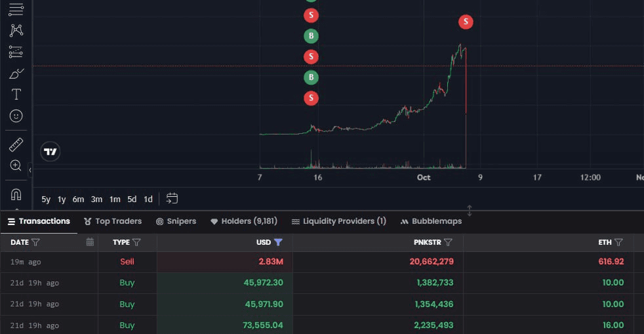Open the Top Traders tab
Viewport: 644px width, 334px height.
coord(113,221)
